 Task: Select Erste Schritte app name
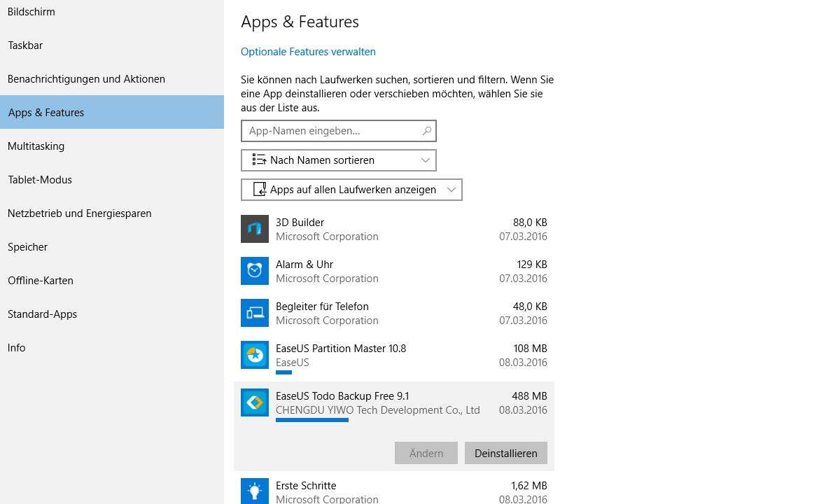306,486
